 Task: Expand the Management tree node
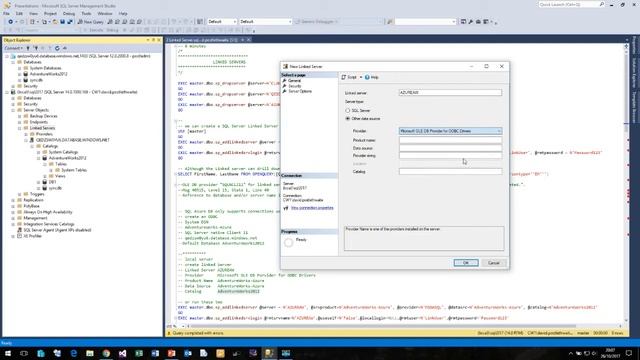click(x=13, y=218)
